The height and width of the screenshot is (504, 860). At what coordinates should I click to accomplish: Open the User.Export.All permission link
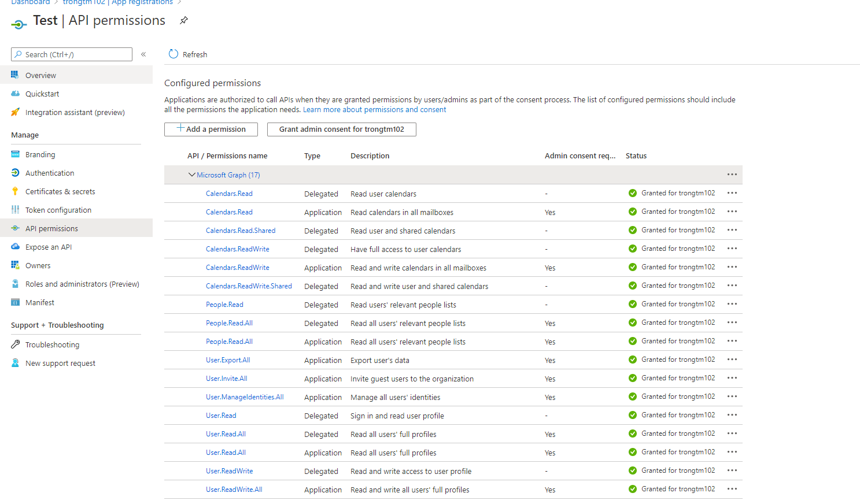click(228, 360)
